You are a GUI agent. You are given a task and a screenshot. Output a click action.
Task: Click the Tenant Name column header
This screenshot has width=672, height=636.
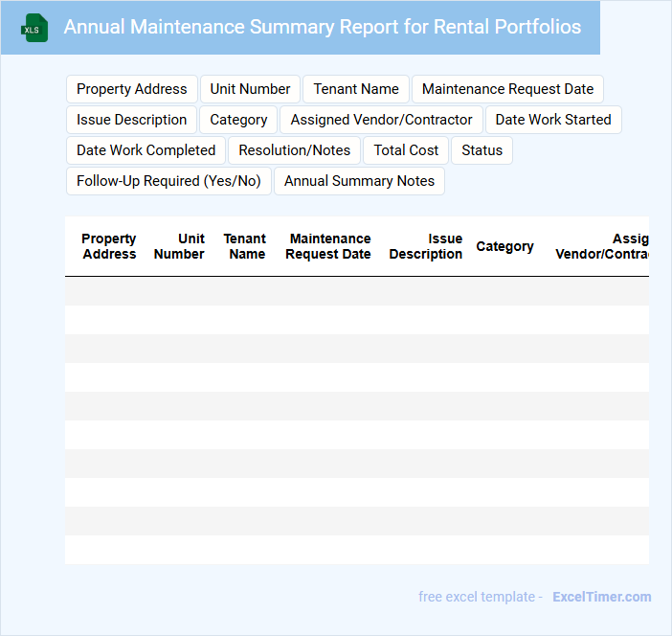[x=246, y=246]
